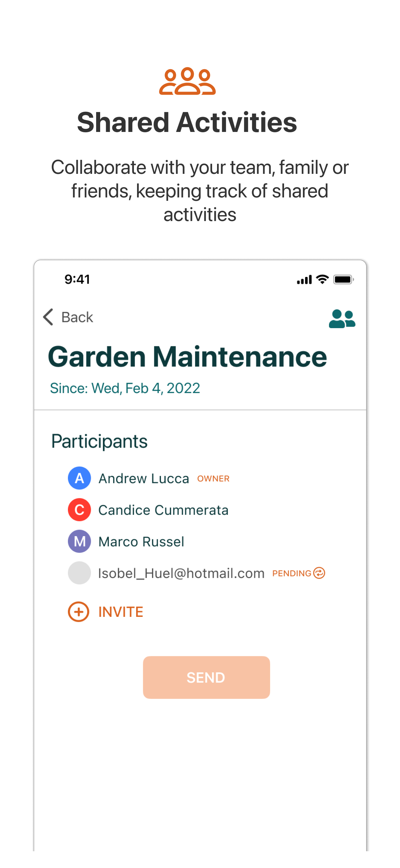The width and height of the screenshot is (400, 868).
Task: Resend invite using the pending refresh icon
Action: click(319, 573)
